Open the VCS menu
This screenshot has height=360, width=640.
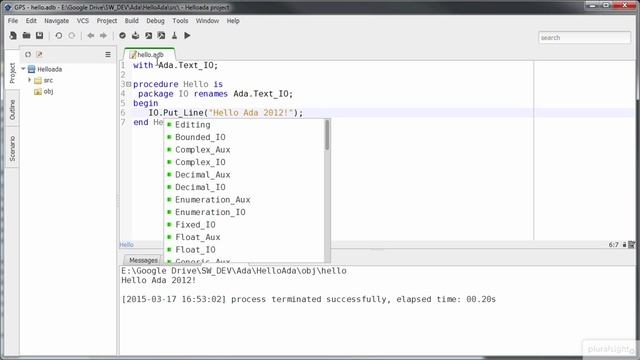click(83, 21)
